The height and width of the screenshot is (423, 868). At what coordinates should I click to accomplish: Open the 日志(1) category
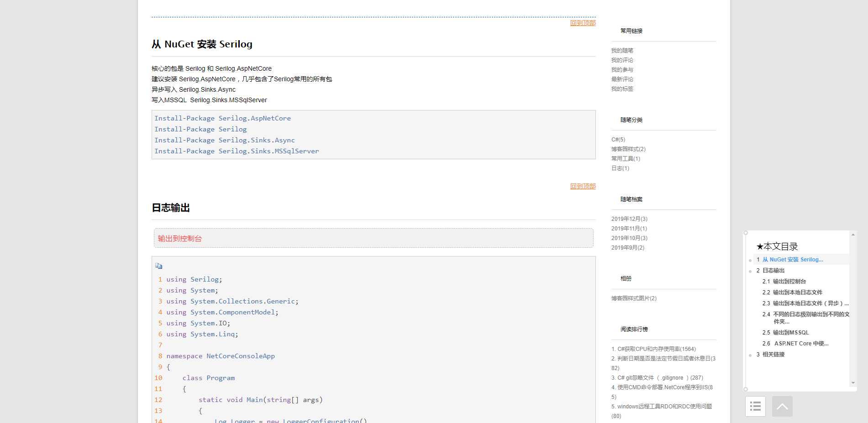(620, 168)
